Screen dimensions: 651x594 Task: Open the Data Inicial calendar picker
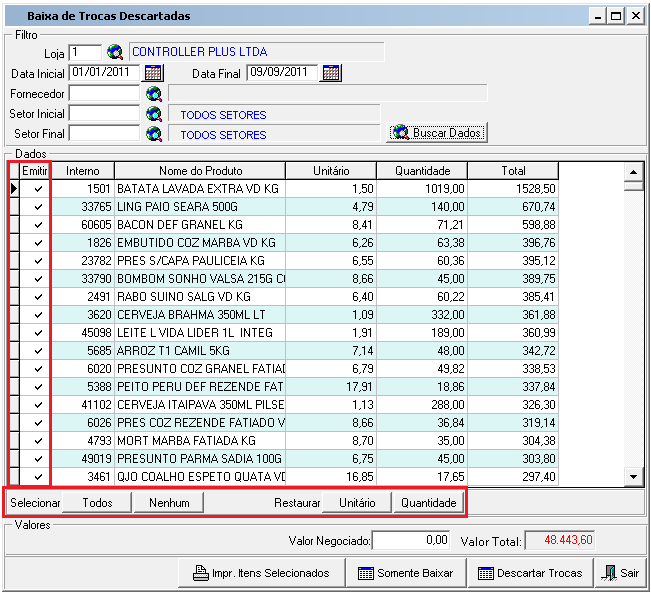point(153,73)
